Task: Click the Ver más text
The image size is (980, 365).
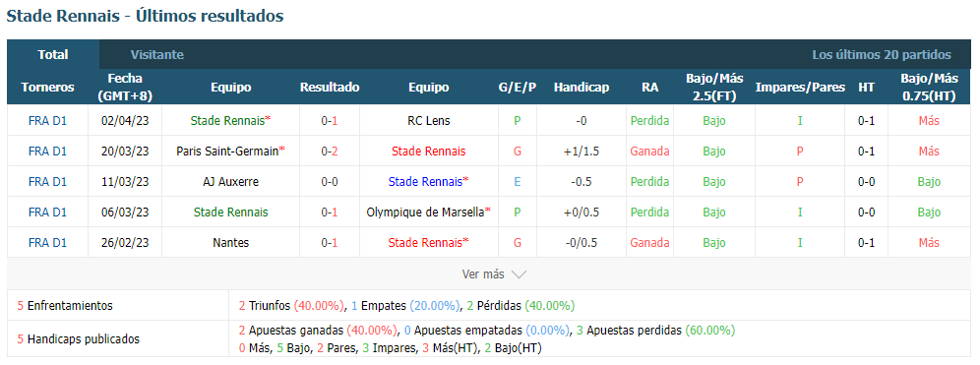Action: pos(483,274)
